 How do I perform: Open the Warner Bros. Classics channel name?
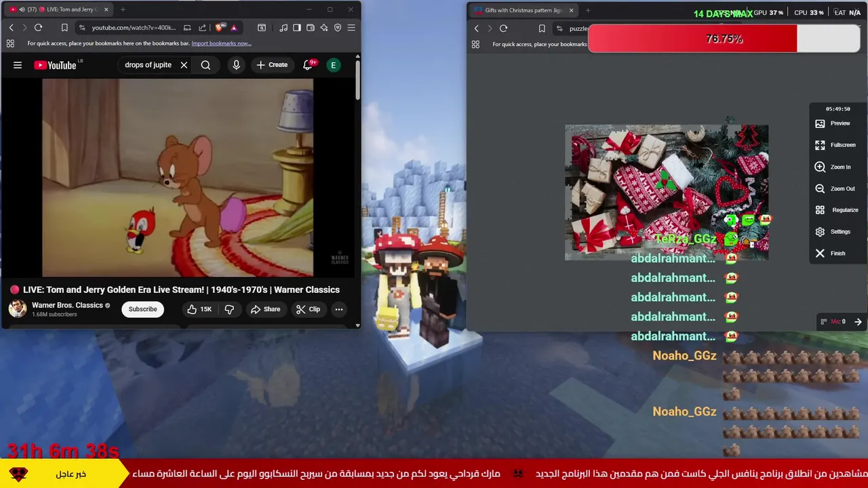pos(67,305)
